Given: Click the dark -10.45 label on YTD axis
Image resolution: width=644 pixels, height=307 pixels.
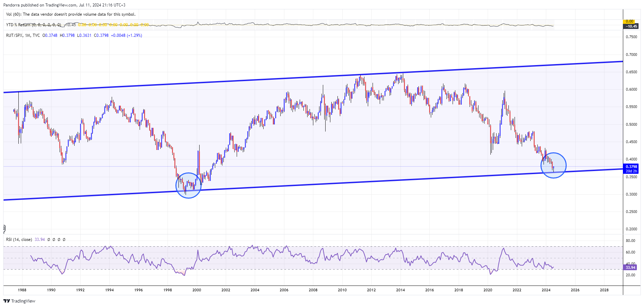Looking at the screenshot, I should point(631,26).
